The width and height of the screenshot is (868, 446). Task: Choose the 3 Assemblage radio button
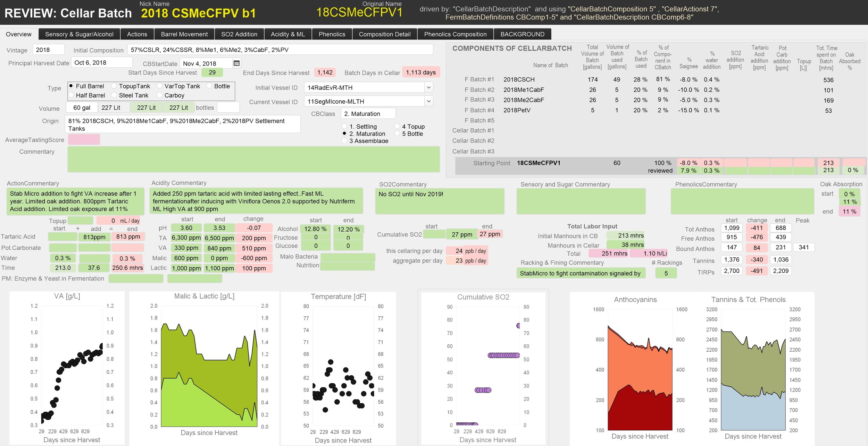(x=344, y=140)
